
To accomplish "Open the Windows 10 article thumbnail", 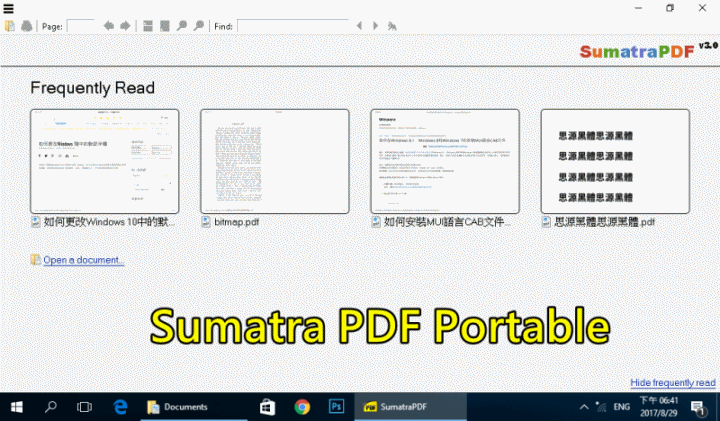I will coord(105,161).
